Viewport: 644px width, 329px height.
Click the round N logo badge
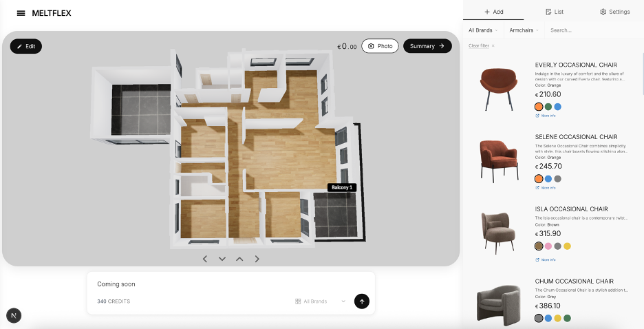point(14,315)
